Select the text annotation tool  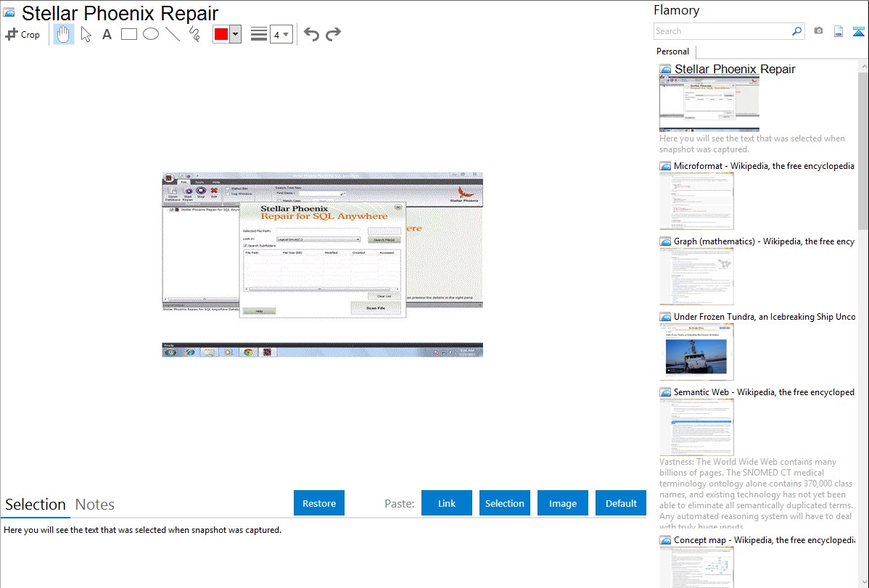107,34
